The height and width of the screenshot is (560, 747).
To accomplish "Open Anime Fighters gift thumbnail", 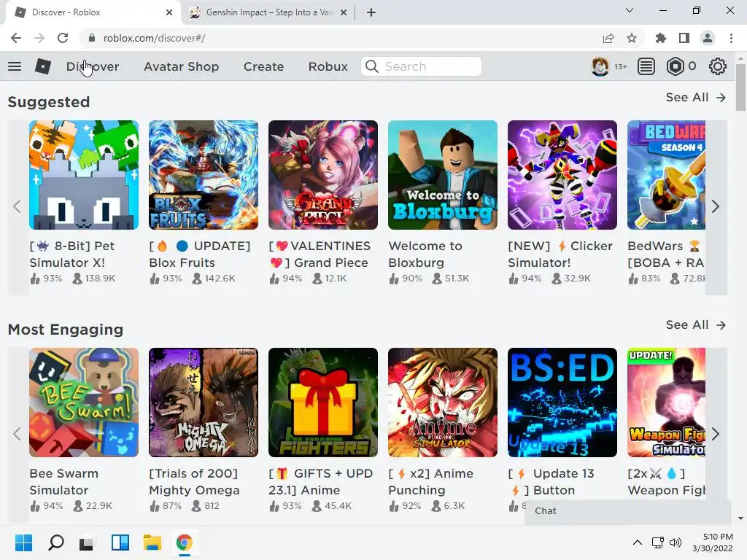I will click(323, 402).
